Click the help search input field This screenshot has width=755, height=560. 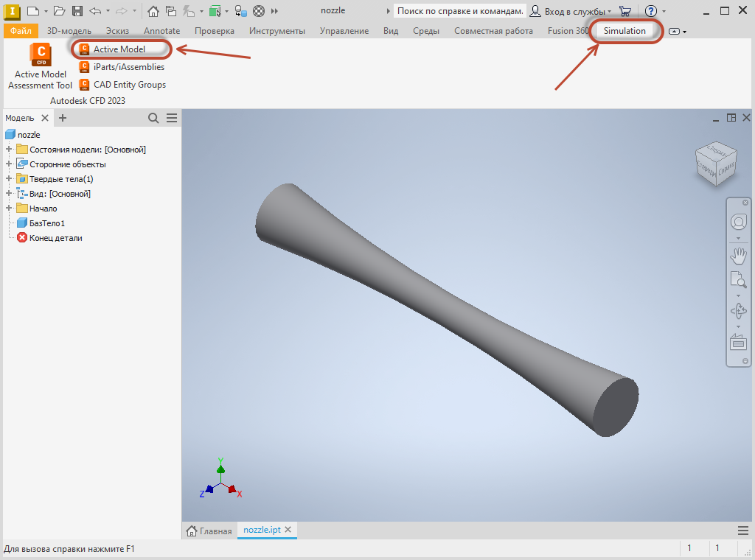pyautogui.click(x=460, y=10)
